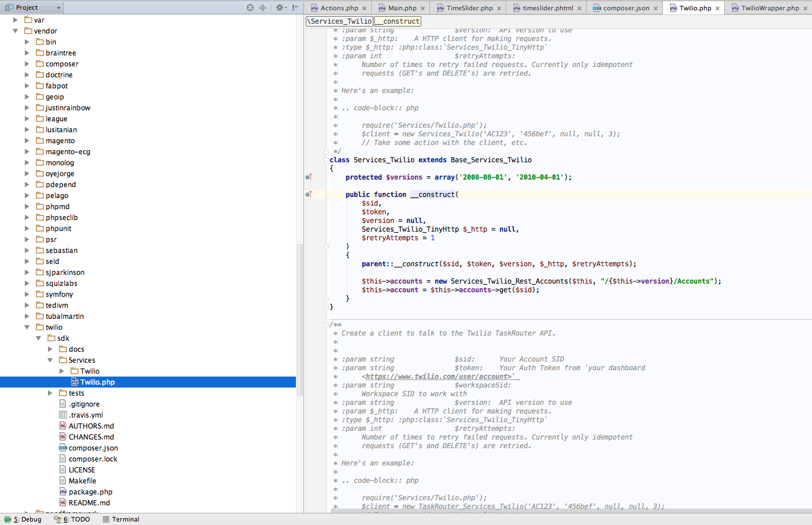Expand the magento folder
Screen dimensions: 812x525
click(27, 141)
